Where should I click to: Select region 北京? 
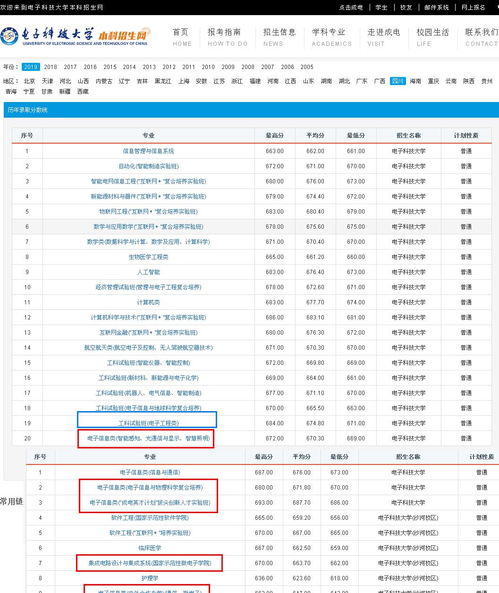(x=30, y=81)
